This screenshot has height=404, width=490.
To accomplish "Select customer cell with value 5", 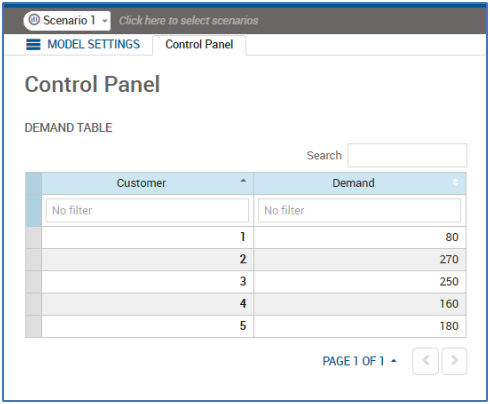I will pyautogui.click(x=147, y=326).
